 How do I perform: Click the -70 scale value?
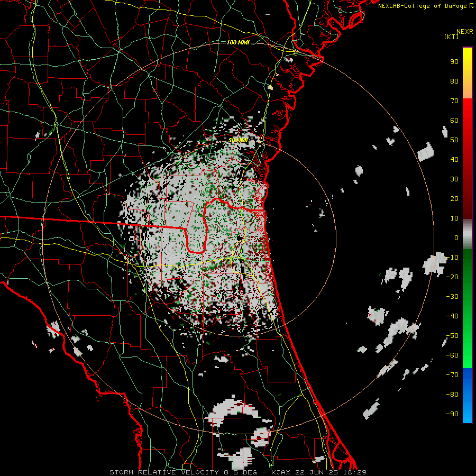point(452,375)
